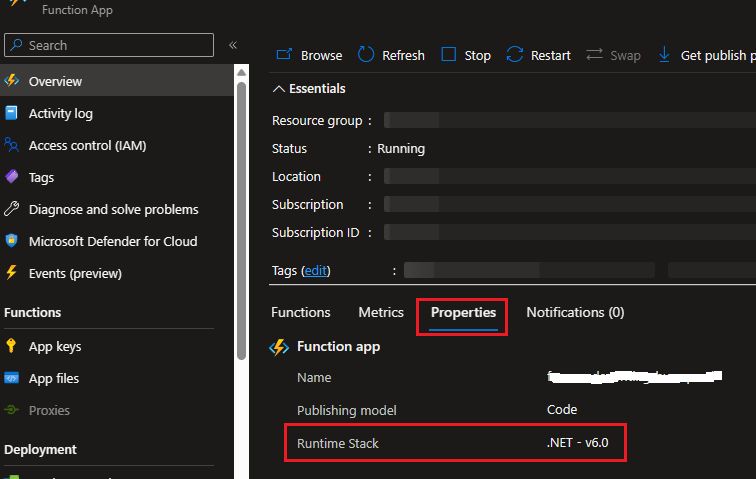This screenshot has height=479, width=756.
Task: Click the Publishing model Code value
Action: [562, 410]
